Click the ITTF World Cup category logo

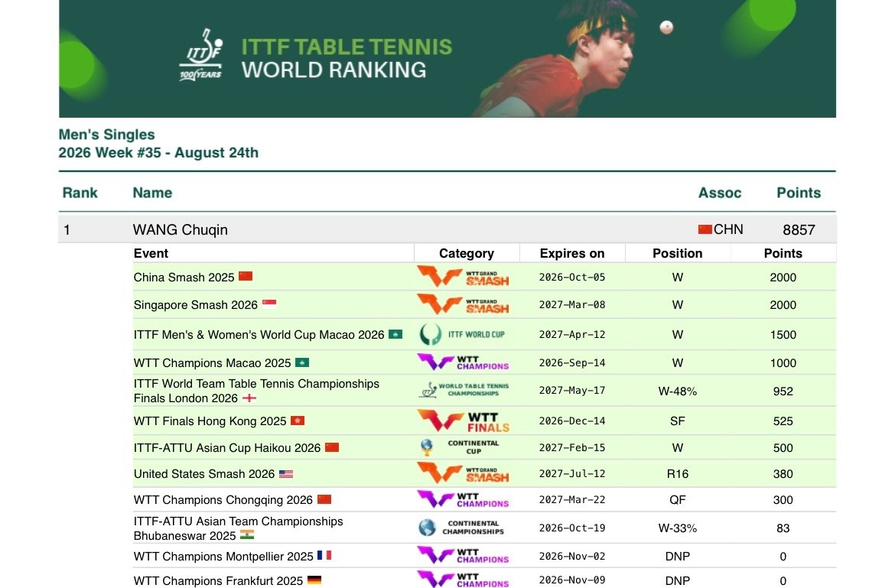pos(463,334)
